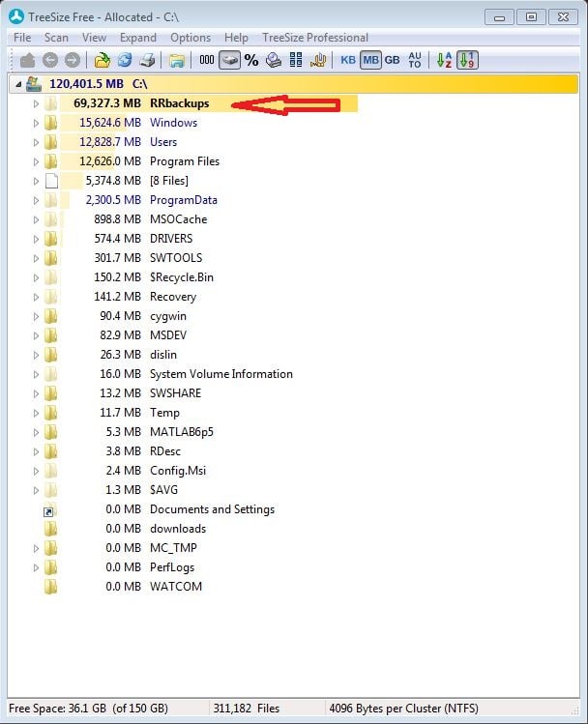Set size unit to AUTO
The width and height of the screenshot is (588, 724).
coord(415,60)
